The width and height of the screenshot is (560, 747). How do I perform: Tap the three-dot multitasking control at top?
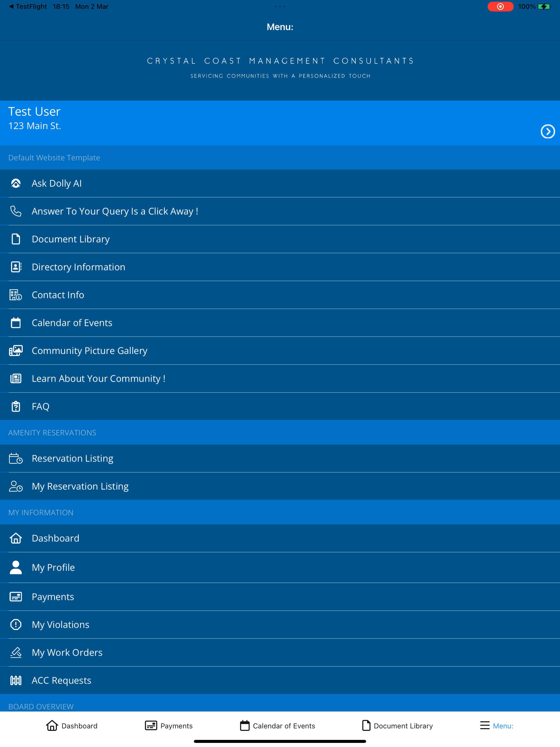click(280, 6)
